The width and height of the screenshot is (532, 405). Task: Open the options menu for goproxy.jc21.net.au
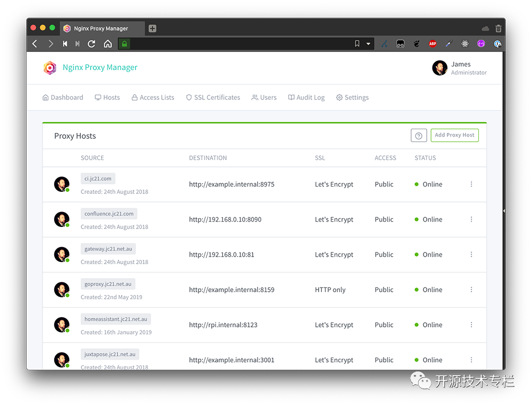(x=471, y=290)
